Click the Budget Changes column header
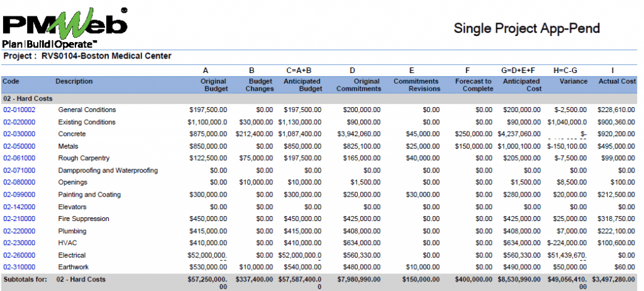Screen dimensions: 644x291 click(x=260, y=85)
